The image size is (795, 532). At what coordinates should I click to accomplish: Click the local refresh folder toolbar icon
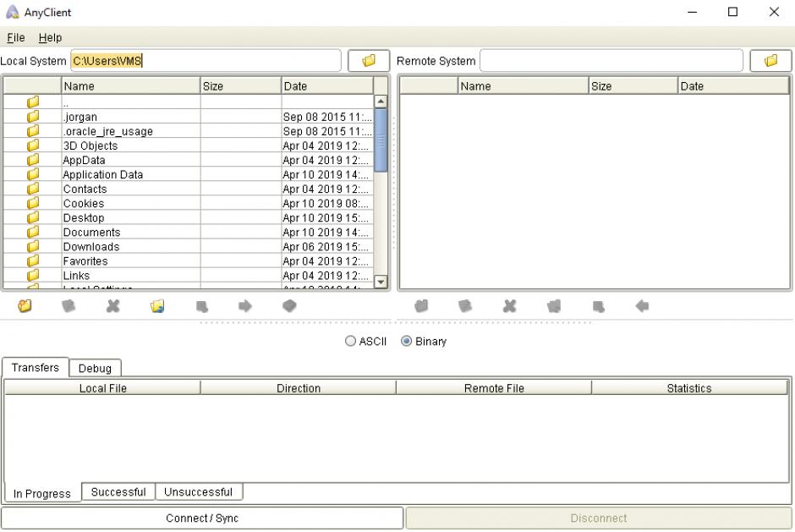[157, 306]
